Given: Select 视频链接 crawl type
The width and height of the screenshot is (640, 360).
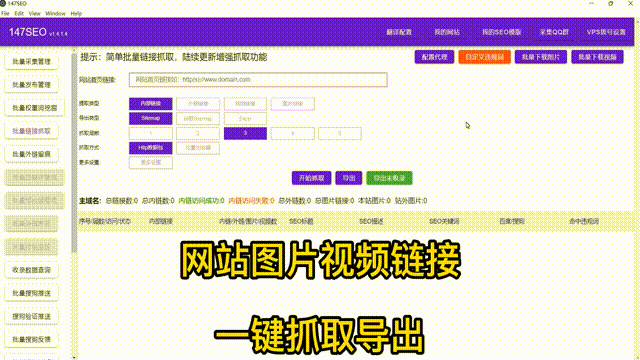Looking at the screenshot, I should (245, 104).
